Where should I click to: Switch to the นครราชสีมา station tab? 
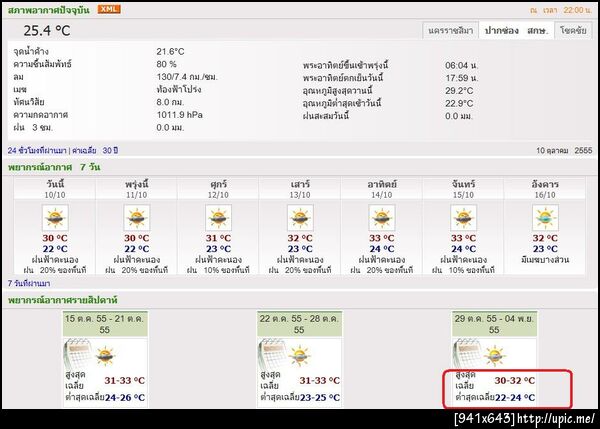pyautogui.click(x=450, y=30)
